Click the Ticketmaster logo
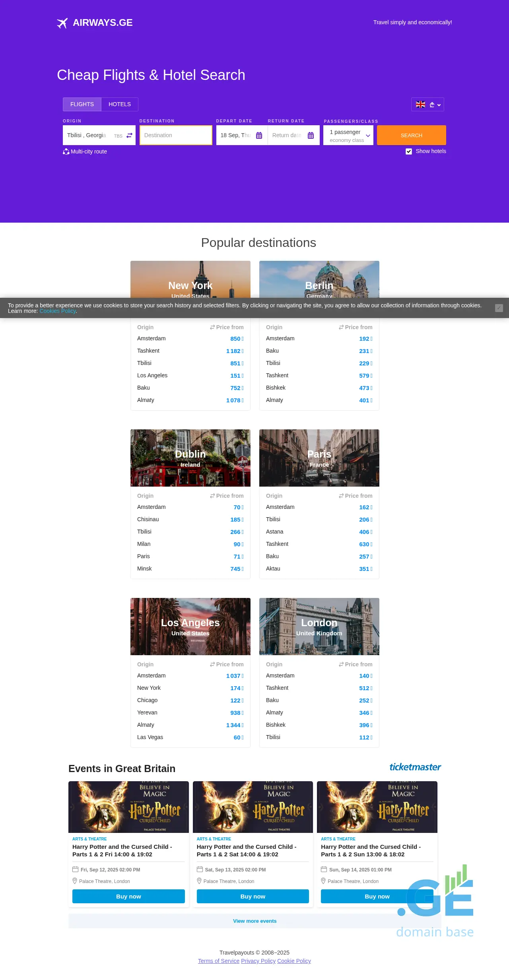The image size is (509, 980). tap(415, 767)
